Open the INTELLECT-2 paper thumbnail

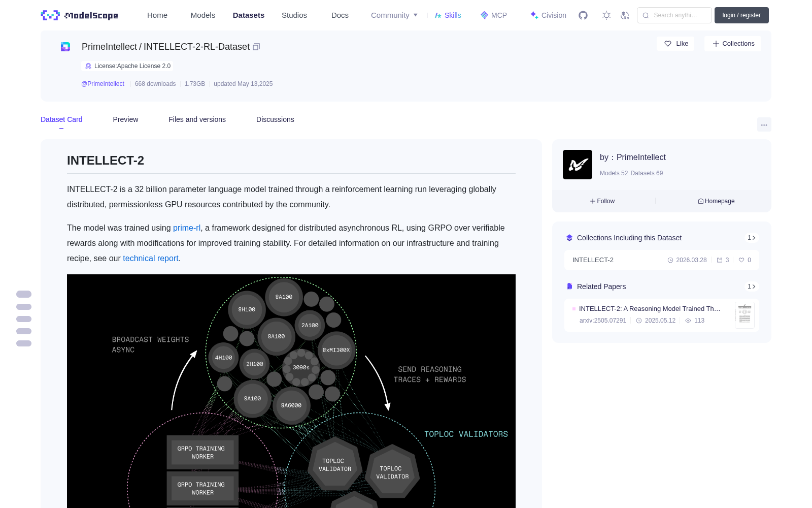745,315
